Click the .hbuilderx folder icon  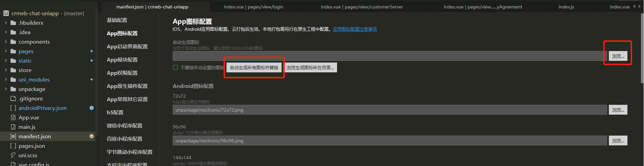pos(13,23)
